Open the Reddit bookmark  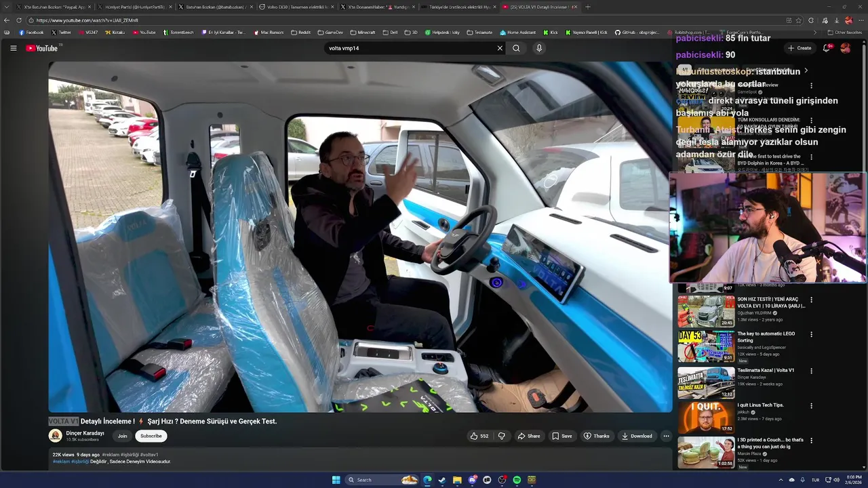coord(300,32)
